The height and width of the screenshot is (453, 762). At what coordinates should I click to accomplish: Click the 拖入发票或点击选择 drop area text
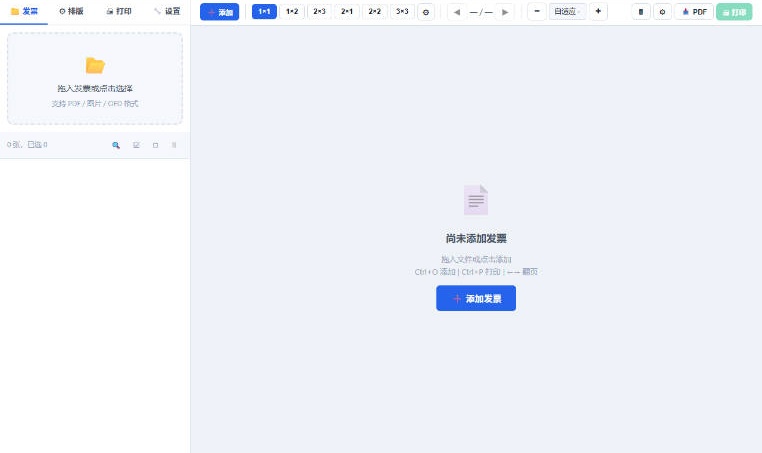pos(95,88)
